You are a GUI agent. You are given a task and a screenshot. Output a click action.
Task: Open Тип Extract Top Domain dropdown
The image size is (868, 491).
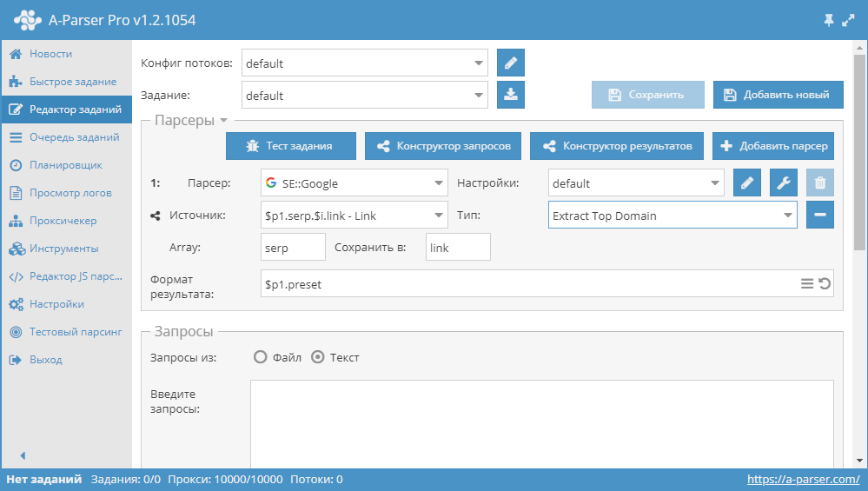click(673, 215)
